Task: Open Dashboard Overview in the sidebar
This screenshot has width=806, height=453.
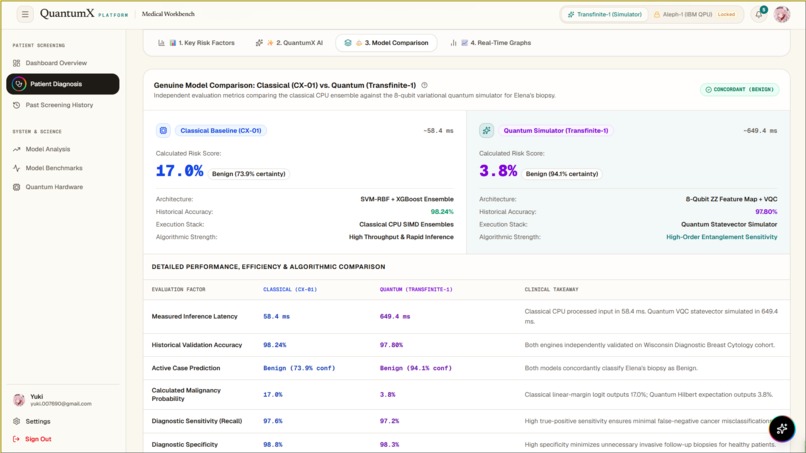Action: [x=63, y=63]
